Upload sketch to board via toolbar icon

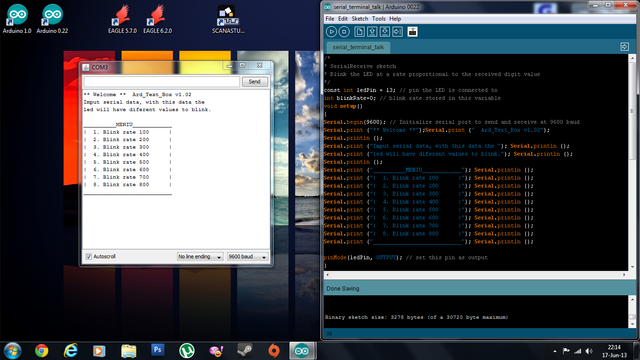click(x=398, y=31)
